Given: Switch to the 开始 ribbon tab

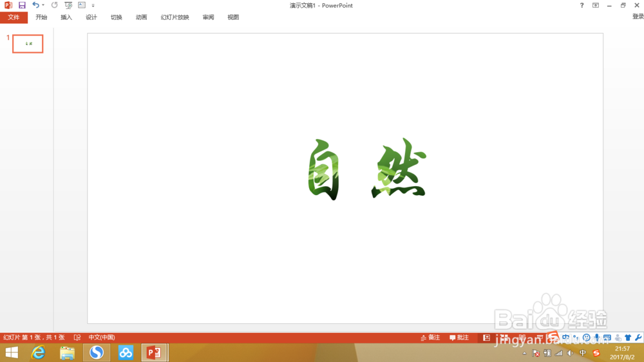Looking at the screenshot, I should (41, 17).
